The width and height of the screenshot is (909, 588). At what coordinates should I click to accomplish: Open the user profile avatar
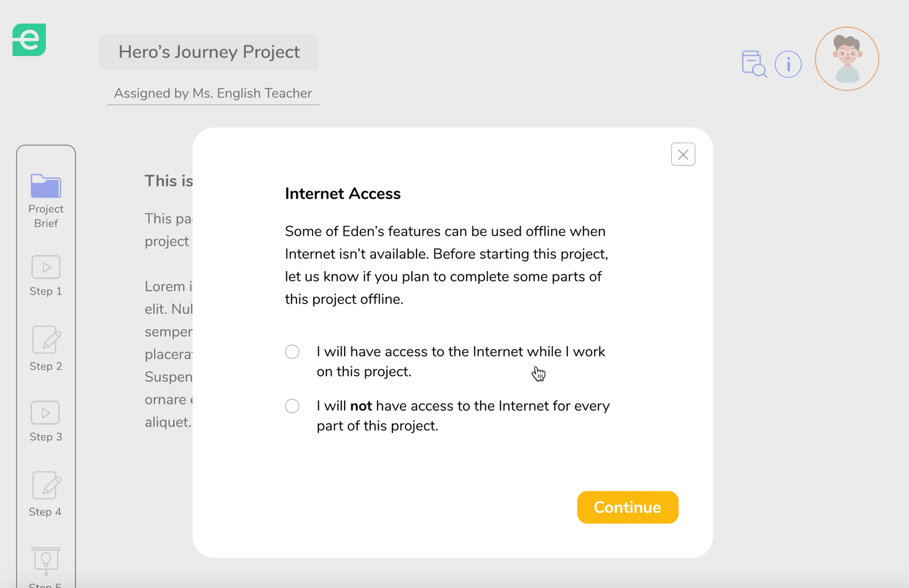point(847,59)
